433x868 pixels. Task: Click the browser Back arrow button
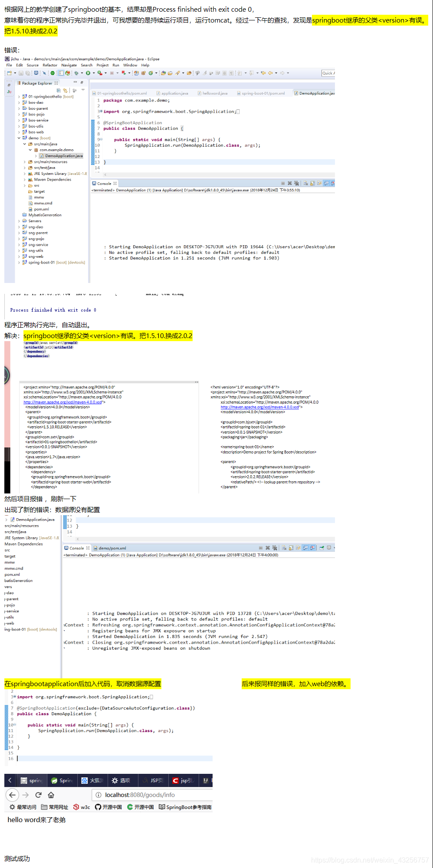click(12, 795)
